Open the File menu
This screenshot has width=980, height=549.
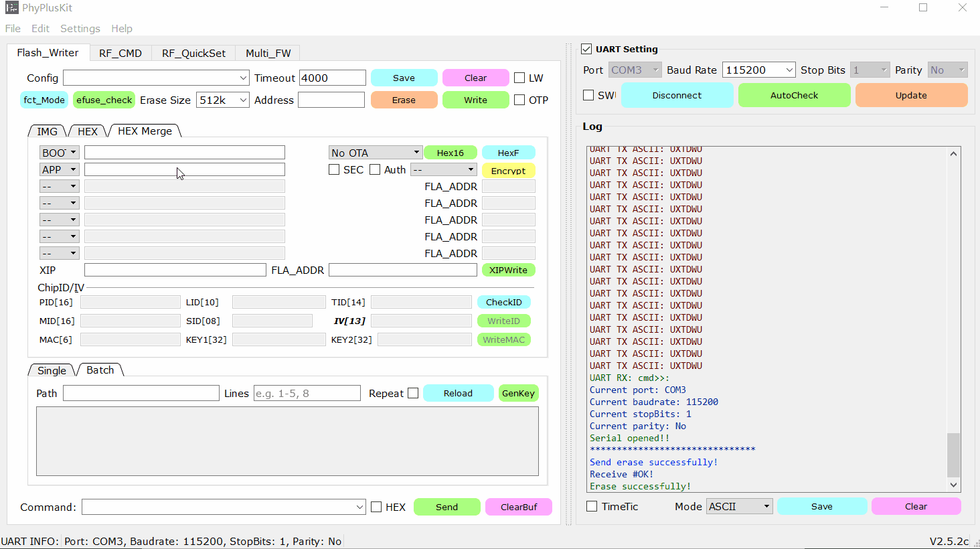[x=13, y=28]
